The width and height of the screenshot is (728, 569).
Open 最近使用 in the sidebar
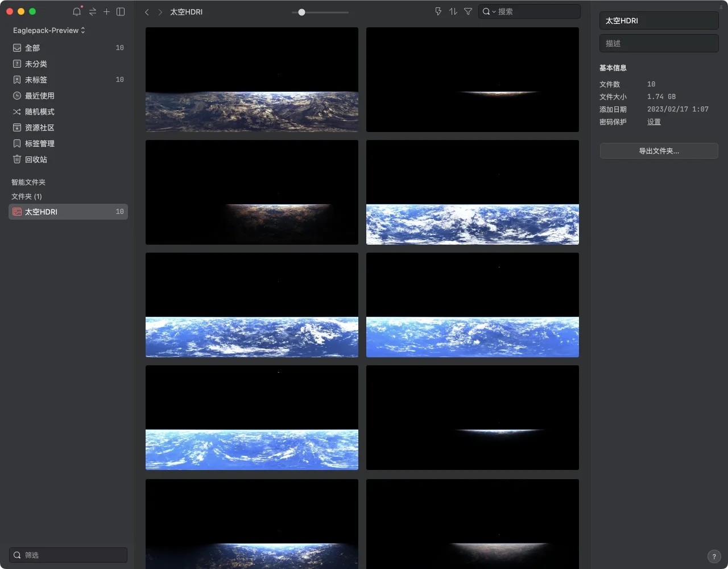click(68, 96)
